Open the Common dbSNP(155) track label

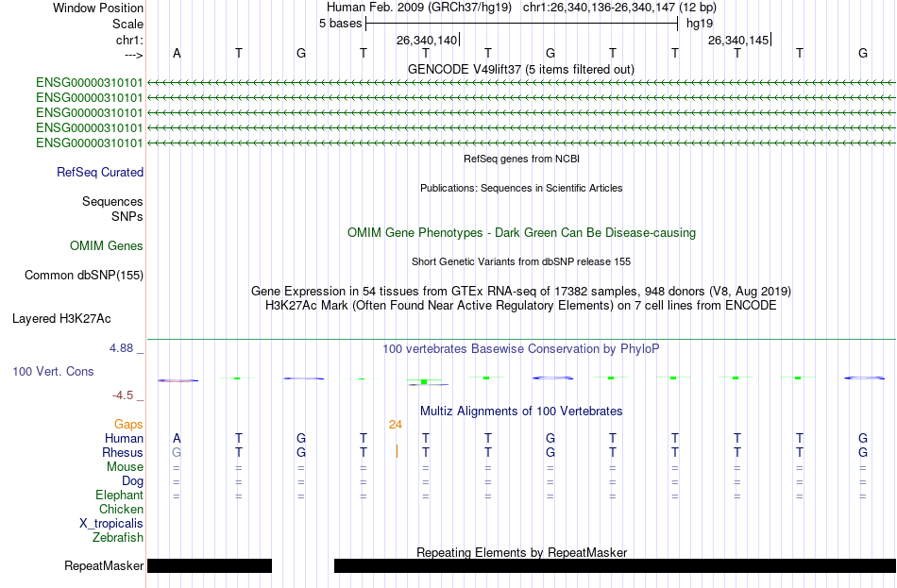click(x=84, y=276)
